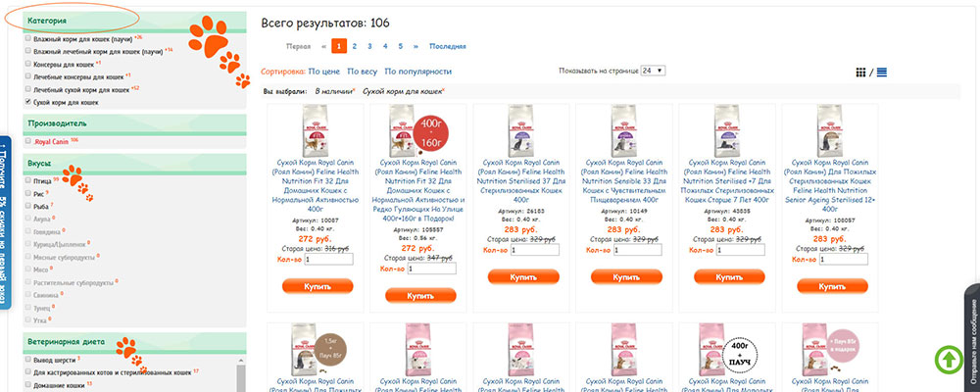Go to previous page arrow «
Image resolution: width=980 pixels, height=392 pixels.
point(323,46)
